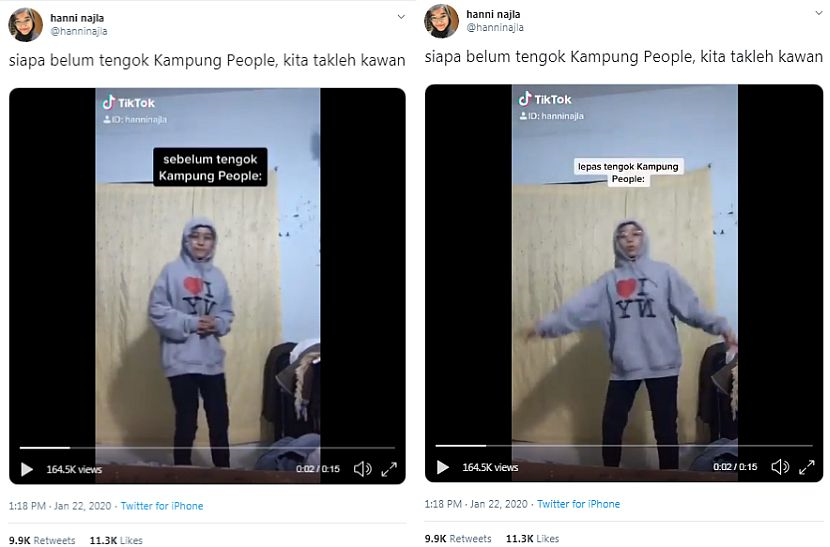This screenshot has width=830, height=547.
Task: View 11.3K Likes on right tweet
Action: click(533, 539)
